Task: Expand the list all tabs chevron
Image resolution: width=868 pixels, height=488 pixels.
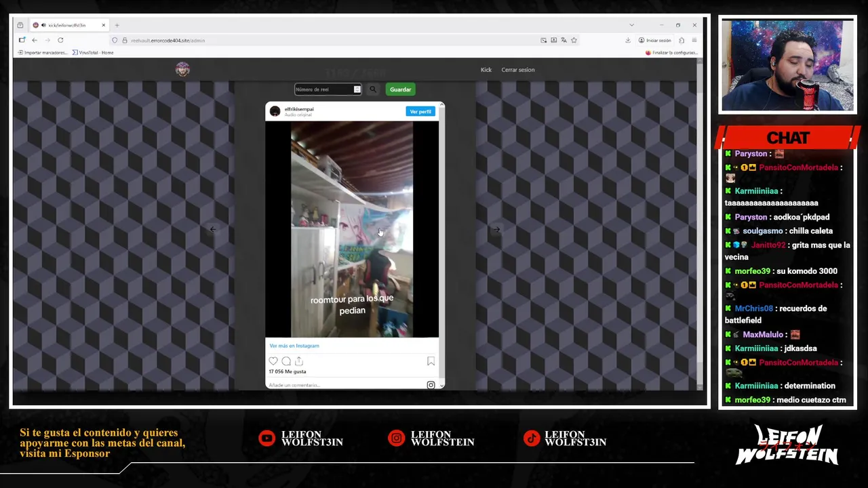Action: tap(631, 25)
